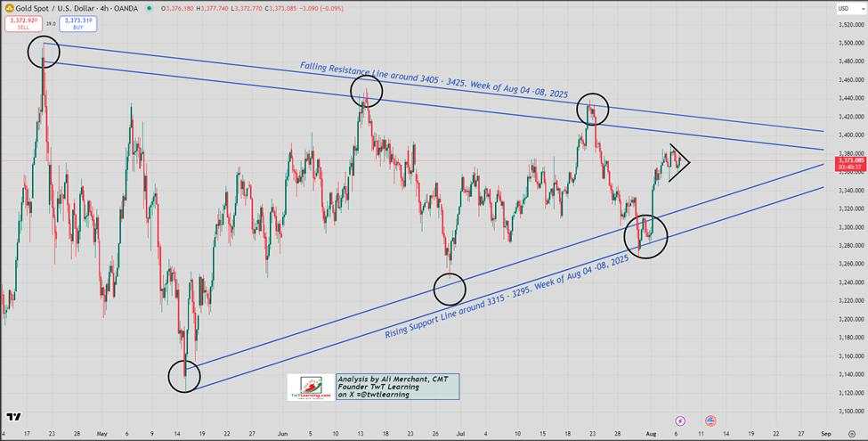
Task: Click the Jun label on the time axis
Action: coord(282,433)
